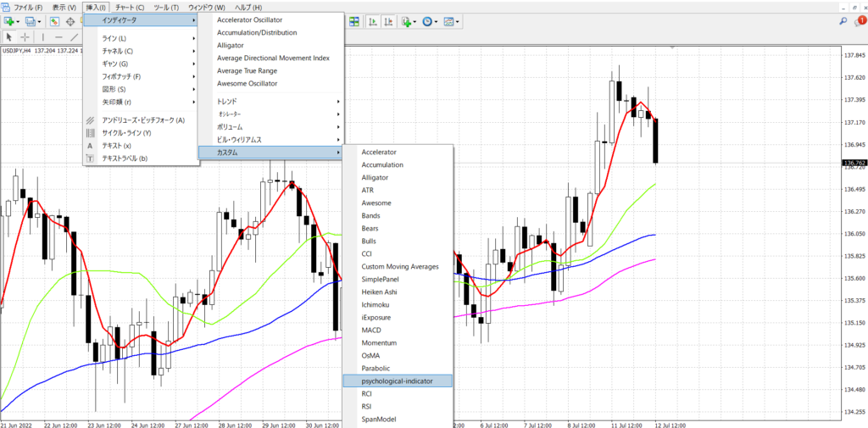This screenshot has width=868, height=428.
Task: Select the crosshair tool in toolbar
Action: [x=25, y=37]
